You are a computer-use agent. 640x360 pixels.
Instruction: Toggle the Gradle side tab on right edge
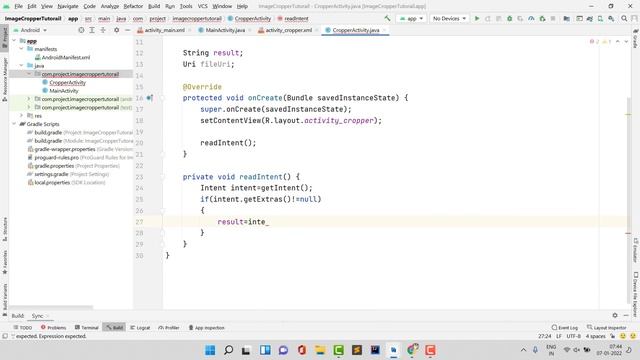click(636, 38)
